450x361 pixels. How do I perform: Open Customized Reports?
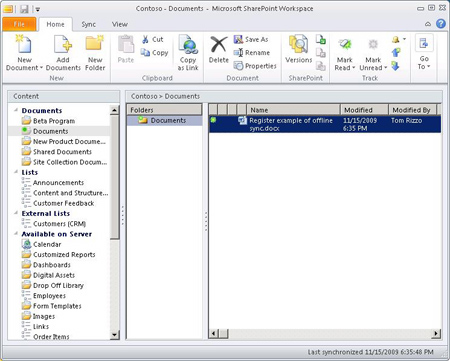click(59, 255)
